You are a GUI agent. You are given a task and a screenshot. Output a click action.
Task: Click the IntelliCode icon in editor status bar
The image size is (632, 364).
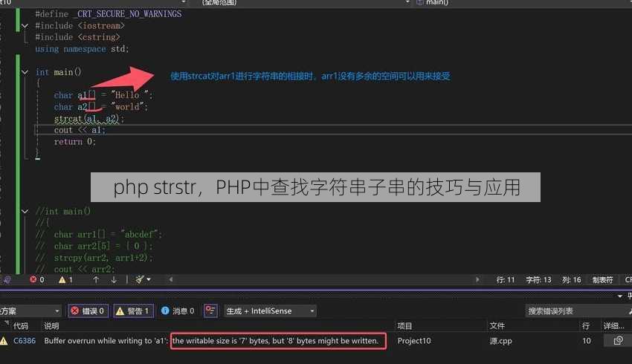[7, 279]
